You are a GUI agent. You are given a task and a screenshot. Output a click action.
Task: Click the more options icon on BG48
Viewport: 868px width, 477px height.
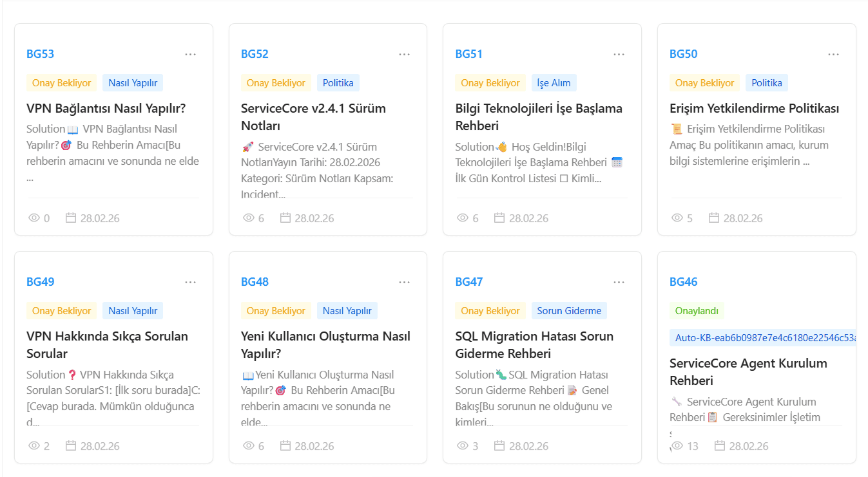[x=404, y=282]
